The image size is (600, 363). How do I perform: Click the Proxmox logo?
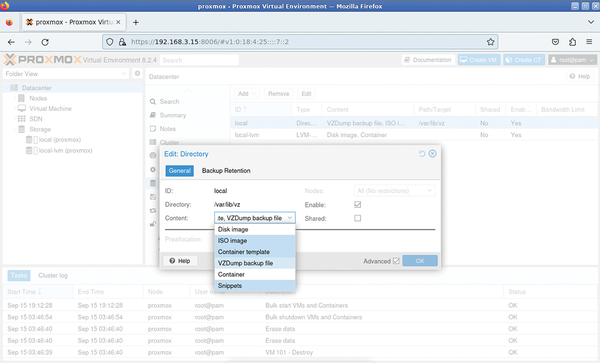(42, 60)
